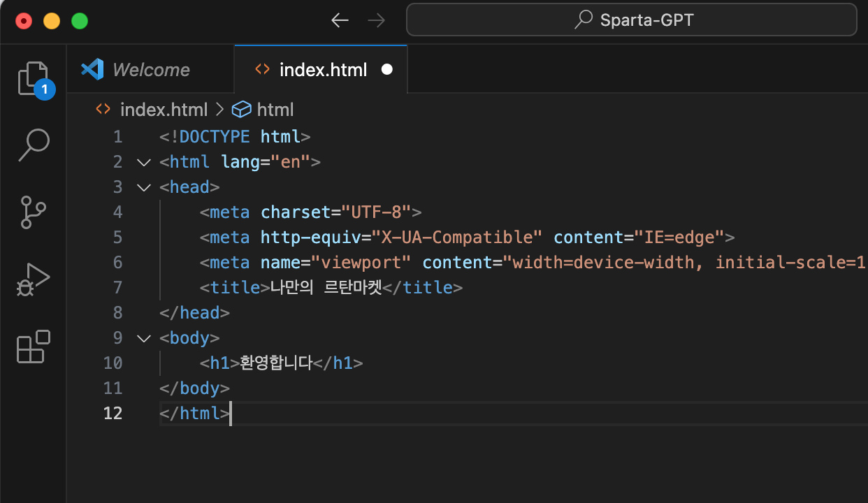Click the title text 나만의 르탄마켓
The height and width of the screenshot is (503, 868).
tap(326, 287)
